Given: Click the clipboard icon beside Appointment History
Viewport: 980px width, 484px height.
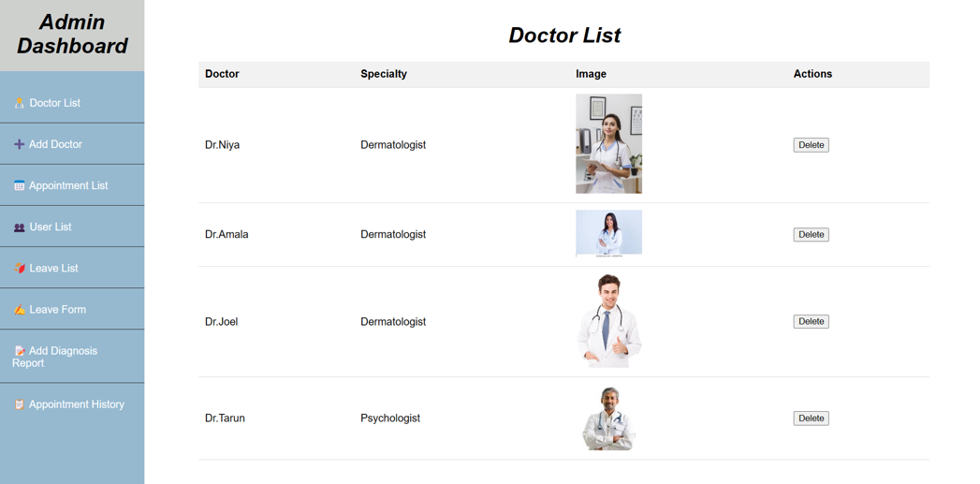Looking at the screenshot, I should 20,404.
